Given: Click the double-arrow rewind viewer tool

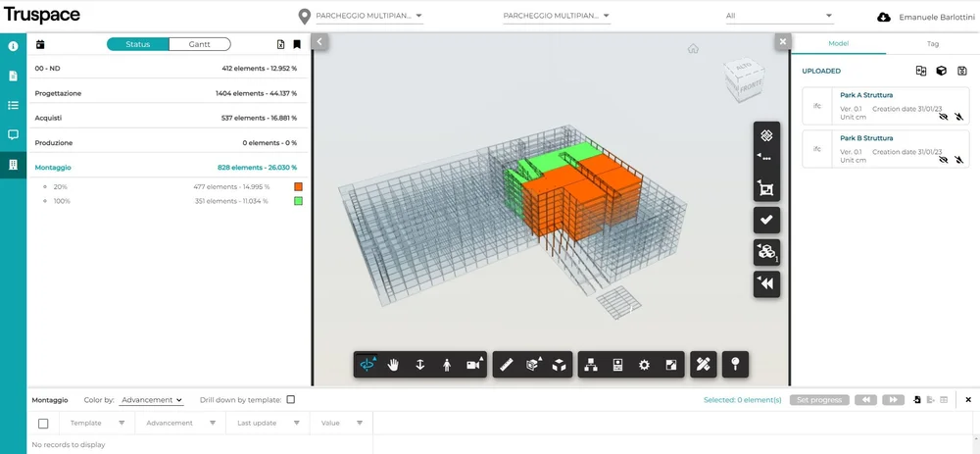Looking at the screenshot, I should coord(767,284).
